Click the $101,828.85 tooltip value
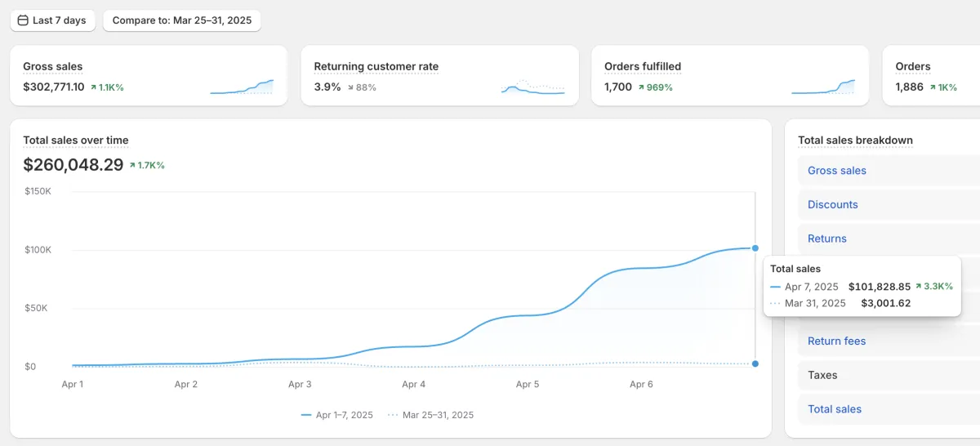The width and height of the screenshot is (980, 446). click(880, 287)
